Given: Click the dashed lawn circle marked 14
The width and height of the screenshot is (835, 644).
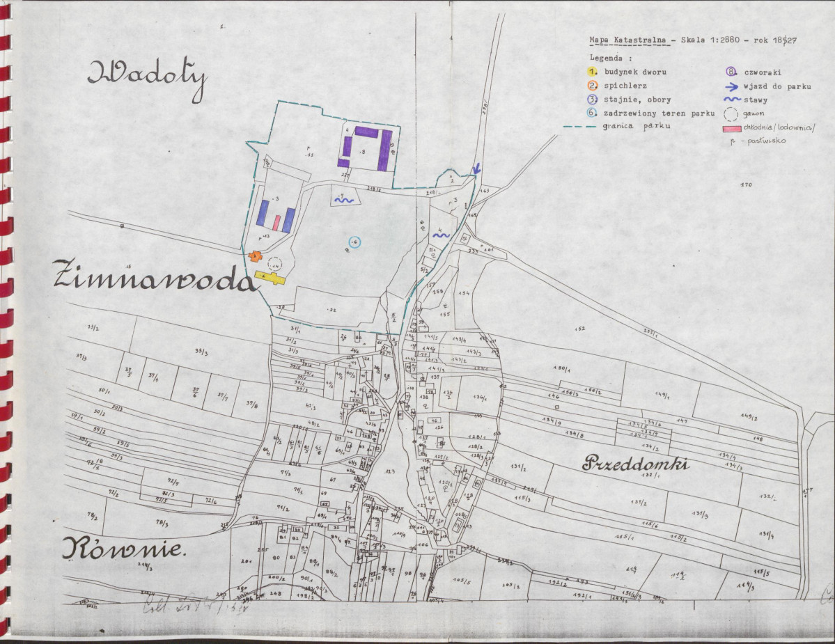Looking at the screenshot, I should 275,264.
